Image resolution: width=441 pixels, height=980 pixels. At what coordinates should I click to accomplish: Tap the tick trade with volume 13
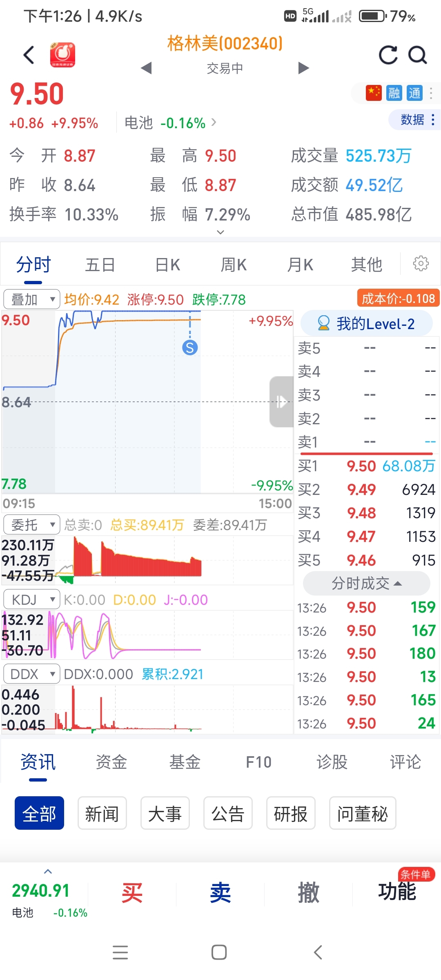[x=366, y=677]
